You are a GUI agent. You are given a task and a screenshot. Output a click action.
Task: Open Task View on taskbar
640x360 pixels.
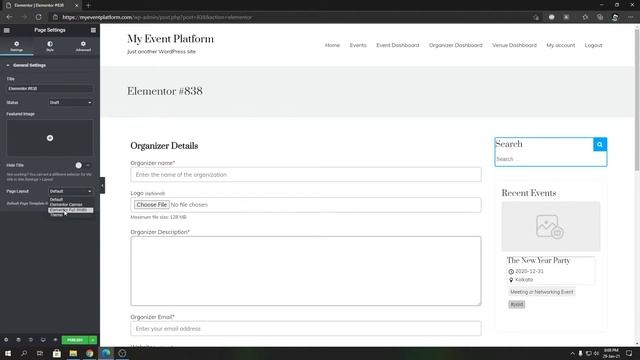(40, 353)
